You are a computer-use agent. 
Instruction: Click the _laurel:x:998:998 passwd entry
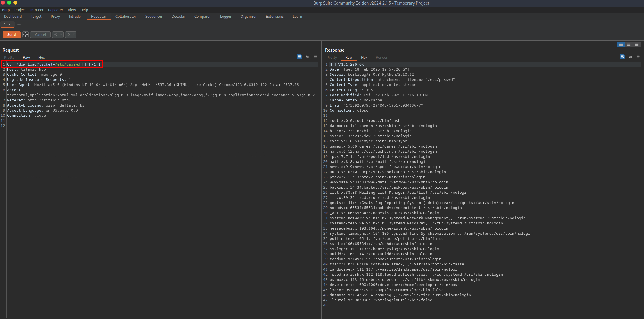381,300
